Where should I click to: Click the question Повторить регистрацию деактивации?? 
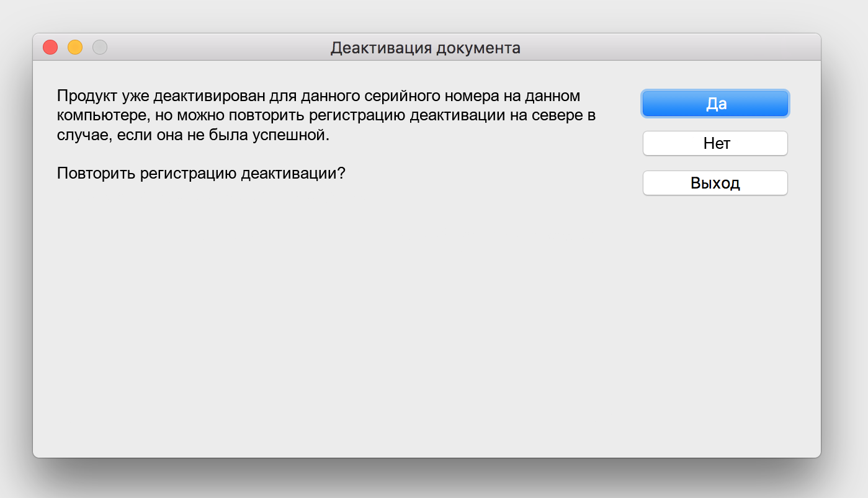201,173
